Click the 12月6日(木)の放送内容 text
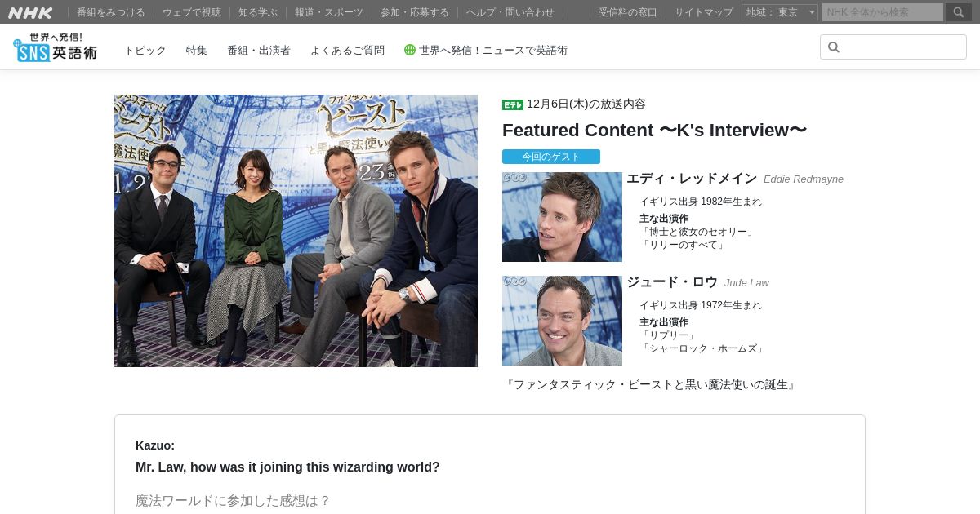 pyautogui.click(x=586, y=104)
